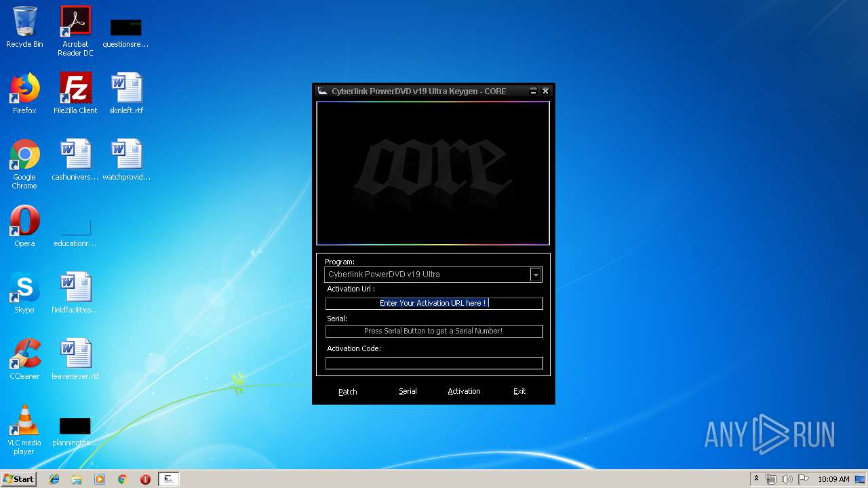Click the CORE logo banner
This screenshot has width=868, height=488.
pyautogui.click(x=433, y=173)
